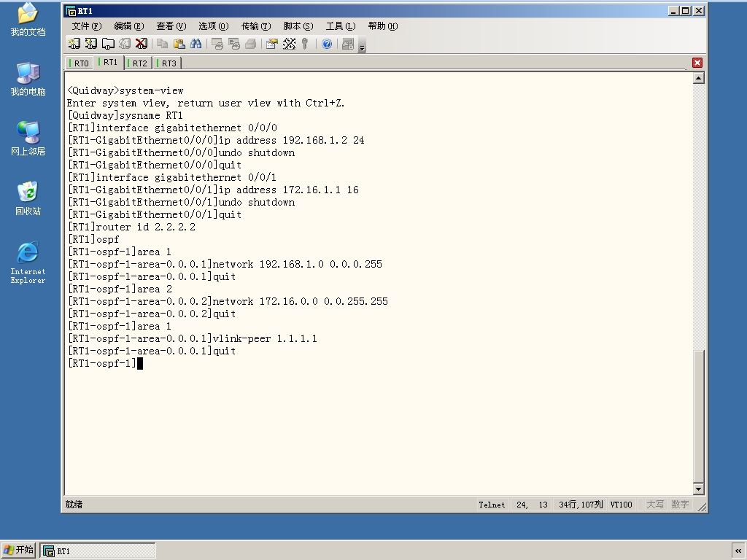Viewport: 747px width, 560px height.
Task: Click the RT1 window title bar icon
Action: (x=71, y=11)
